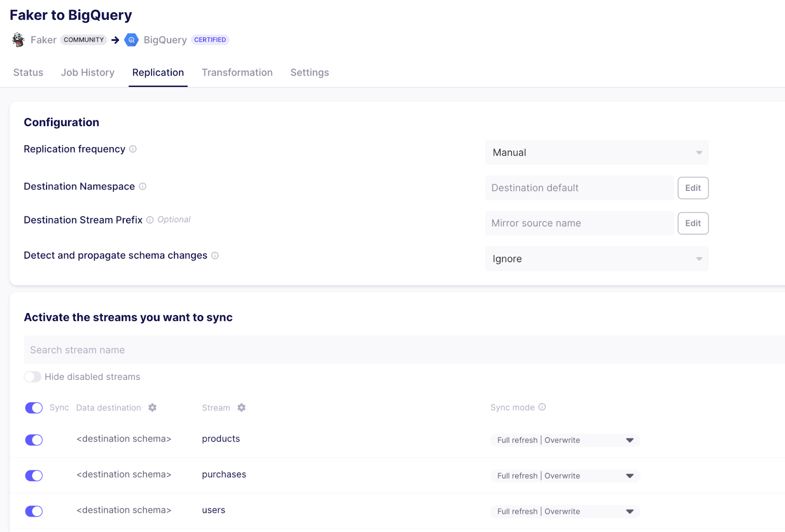Click the schema changes info icon
Screen dimensions: 785x532
pos(215,255)
